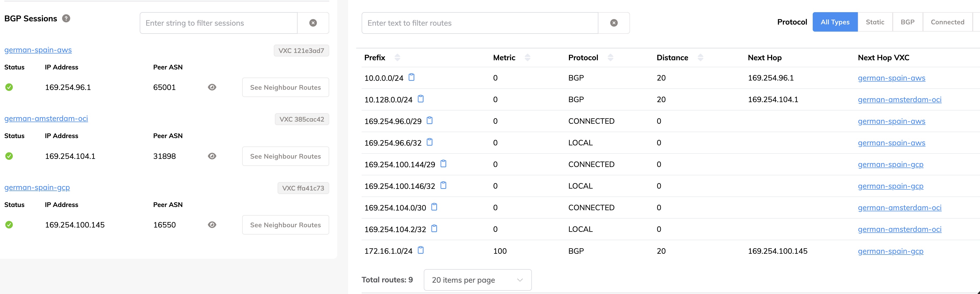See Neighbour Routes for german-spain-aws session
Viewport: 980px width, 294px height.
click(x=285, y=87)
